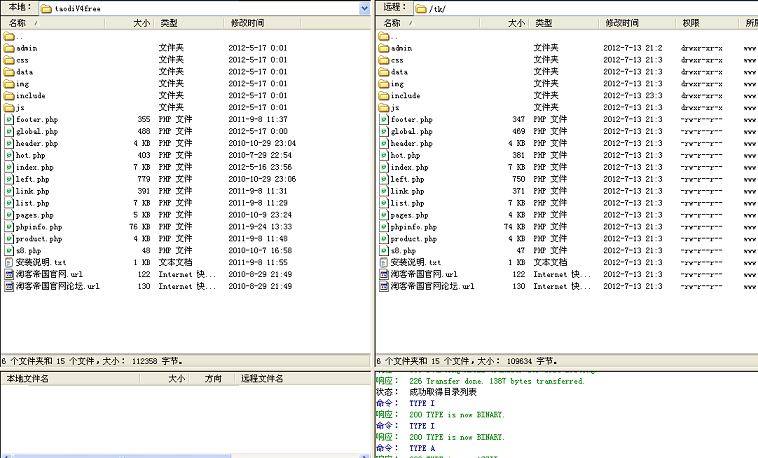This screenshot has width=758, height=458.
Task: Select local js folder icon
Action: [9, 107]
